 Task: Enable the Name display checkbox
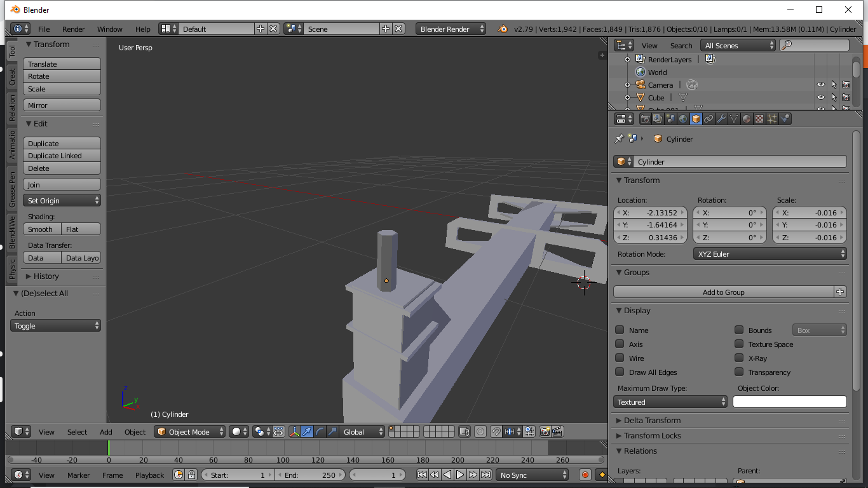620,330
